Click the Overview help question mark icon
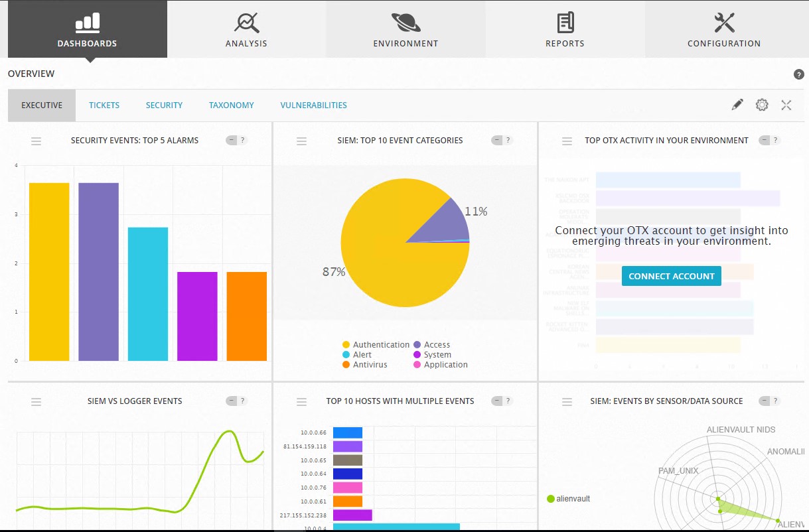Screen dimensions: 809x532 [x=798, y=74]
